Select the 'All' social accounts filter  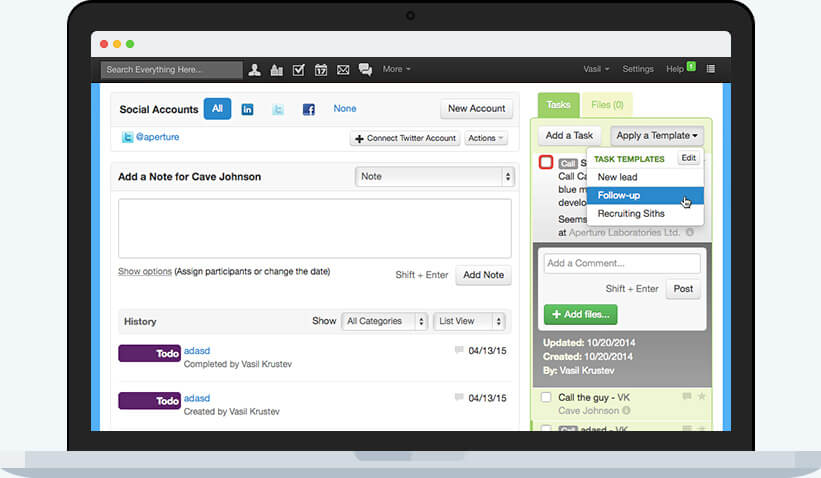(217, 109)
